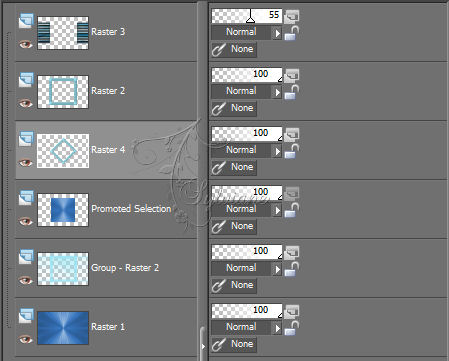Hide the Raster 1 layer
The height and width of the screenshot is (361, 449).
[x=26, y=339]
